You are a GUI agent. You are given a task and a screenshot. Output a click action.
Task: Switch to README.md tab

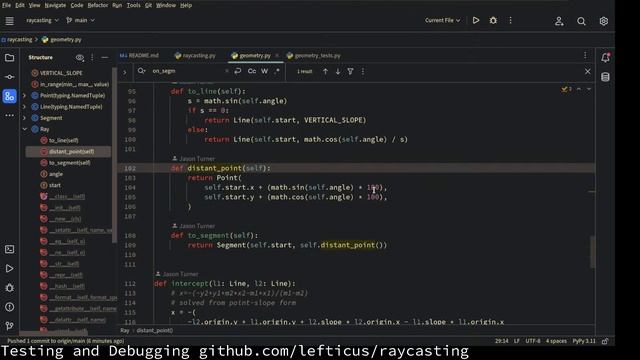coord(140,56)
